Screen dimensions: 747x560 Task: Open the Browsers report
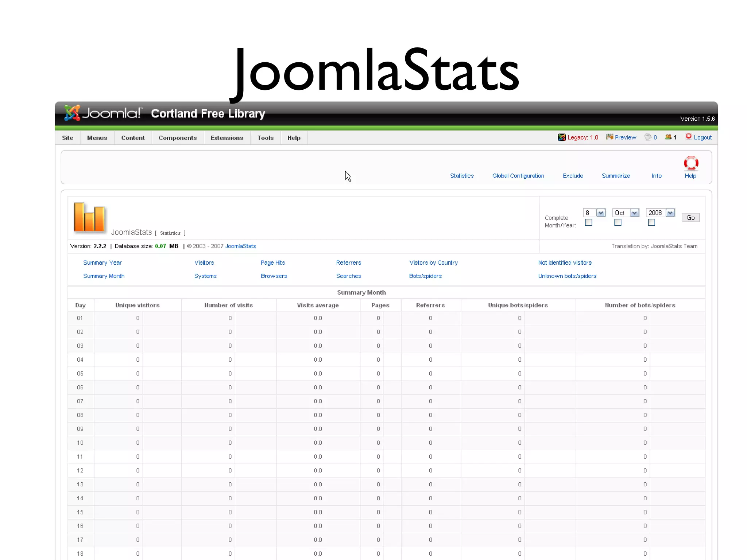[274, 276]
